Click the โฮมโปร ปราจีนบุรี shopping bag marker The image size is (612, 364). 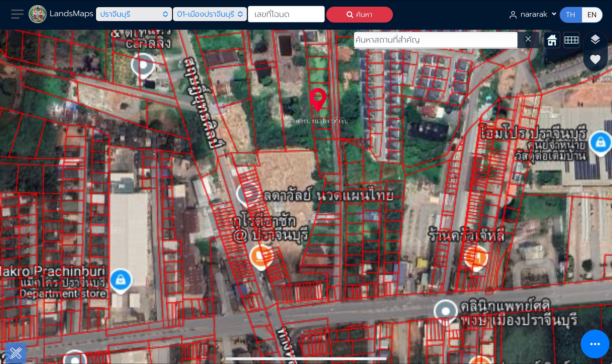[600, 144]
